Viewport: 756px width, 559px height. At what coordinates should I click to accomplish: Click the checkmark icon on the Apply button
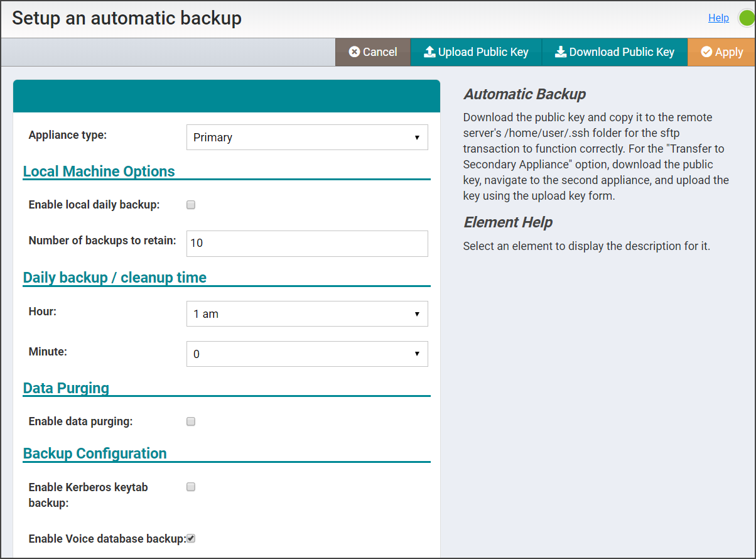click(x=705, y=52)
